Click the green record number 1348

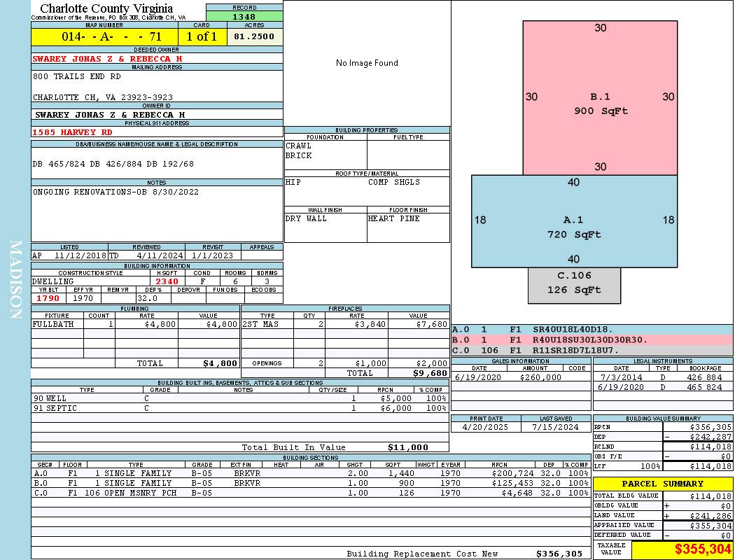point(244,16)
